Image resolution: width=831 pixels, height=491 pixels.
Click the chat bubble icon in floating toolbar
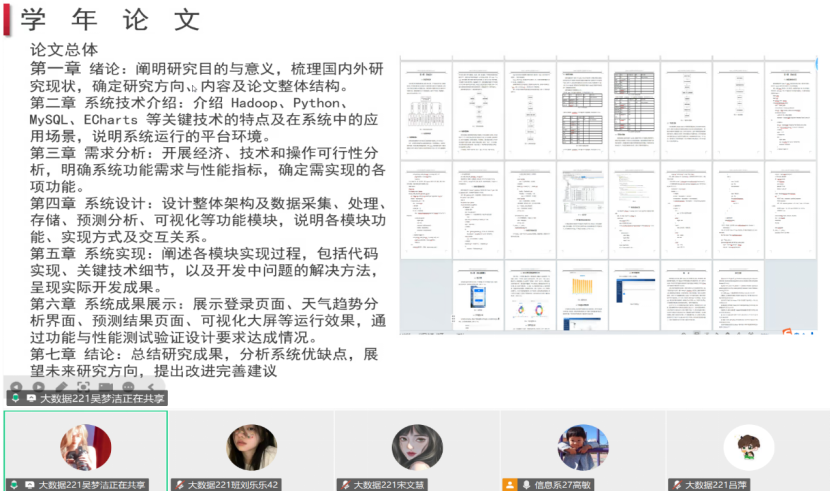click(128, 387)
